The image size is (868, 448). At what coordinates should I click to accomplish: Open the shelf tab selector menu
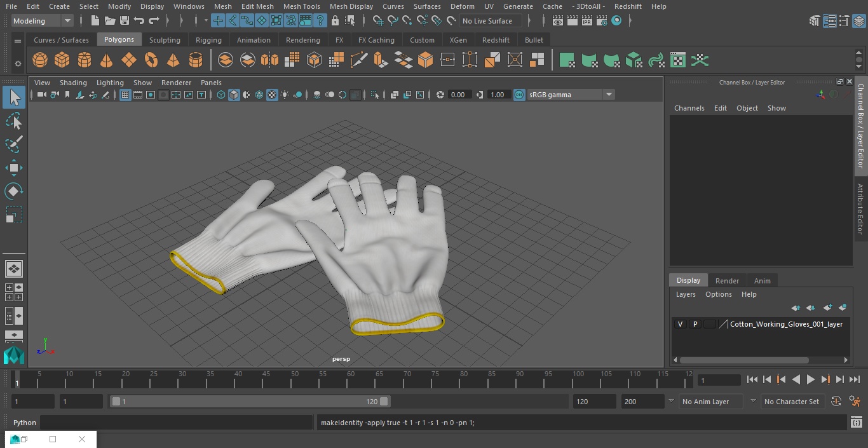[18, 41]
